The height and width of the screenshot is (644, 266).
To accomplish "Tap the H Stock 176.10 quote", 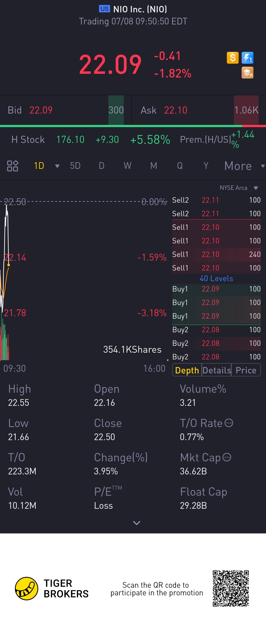I will tap(70, 140).
